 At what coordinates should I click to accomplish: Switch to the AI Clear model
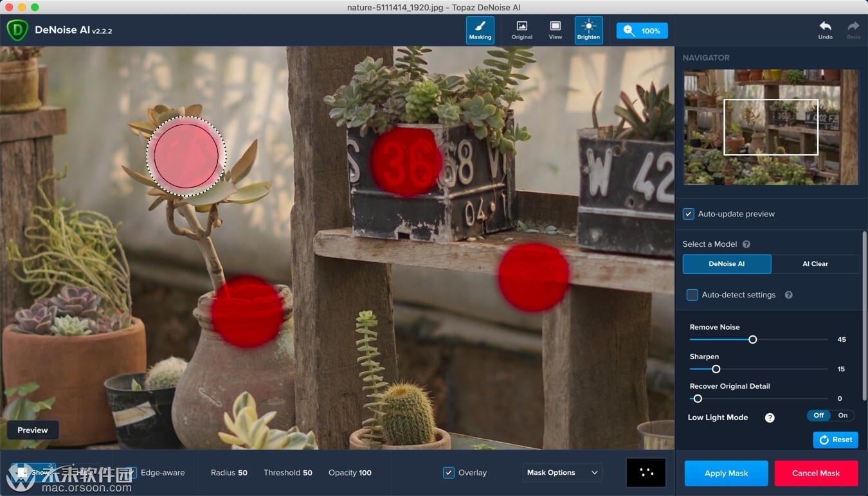click(815, 264)
